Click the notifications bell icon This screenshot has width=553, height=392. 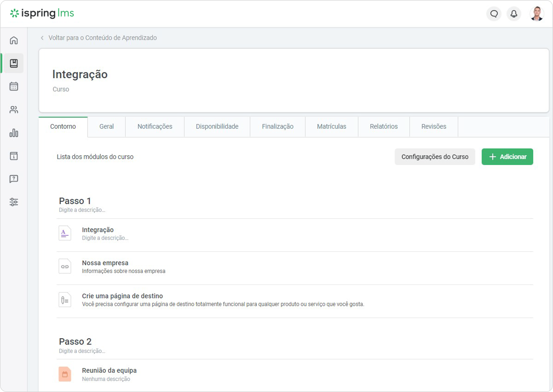pos(514,14)
